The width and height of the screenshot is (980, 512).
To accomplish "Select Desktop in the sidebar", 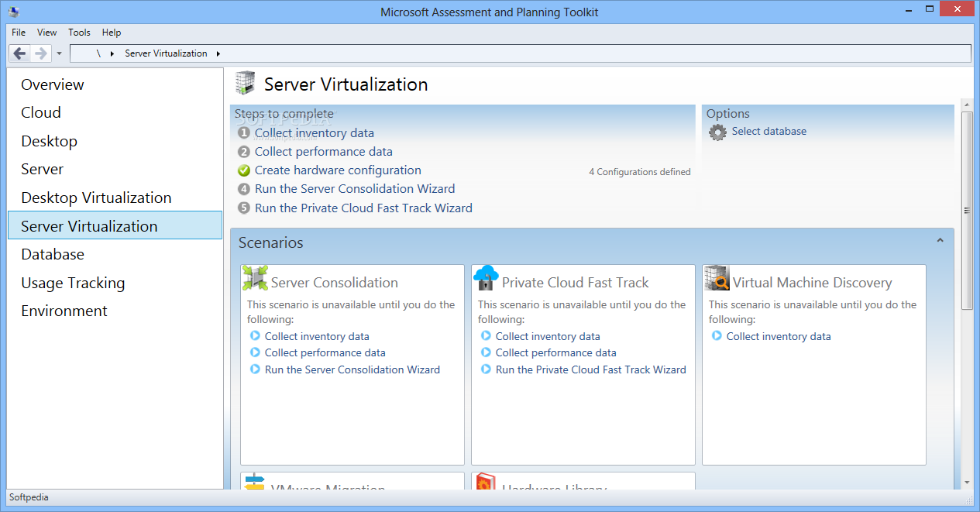I will tap(115, 141).
